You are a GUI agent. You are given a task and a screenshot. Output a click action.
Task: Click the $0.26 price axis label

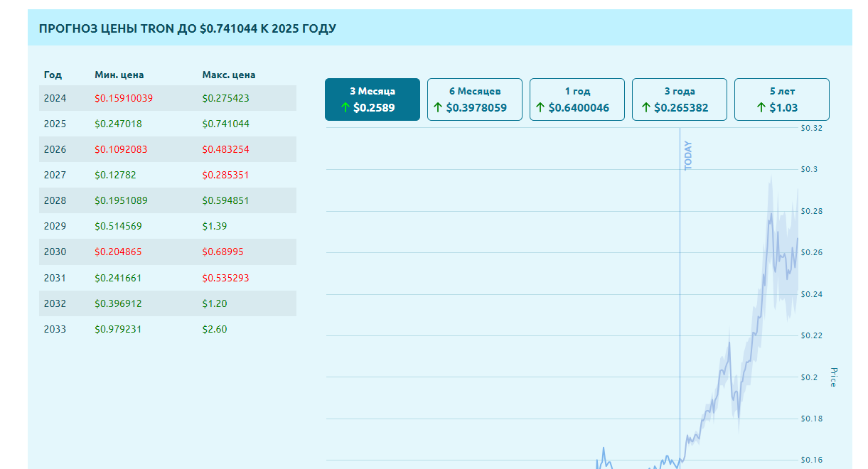click(811, 252)
